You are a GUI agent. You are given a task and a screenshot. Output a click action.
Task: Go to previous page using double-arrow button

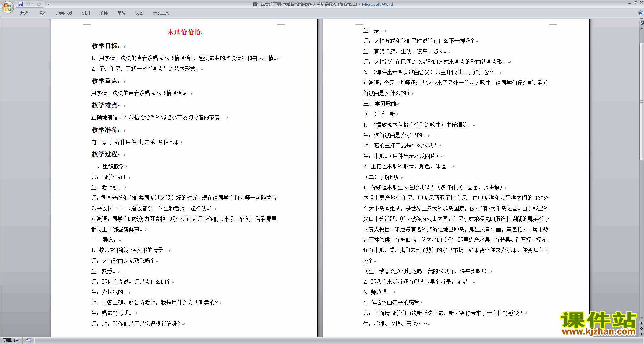pos(642,324)
